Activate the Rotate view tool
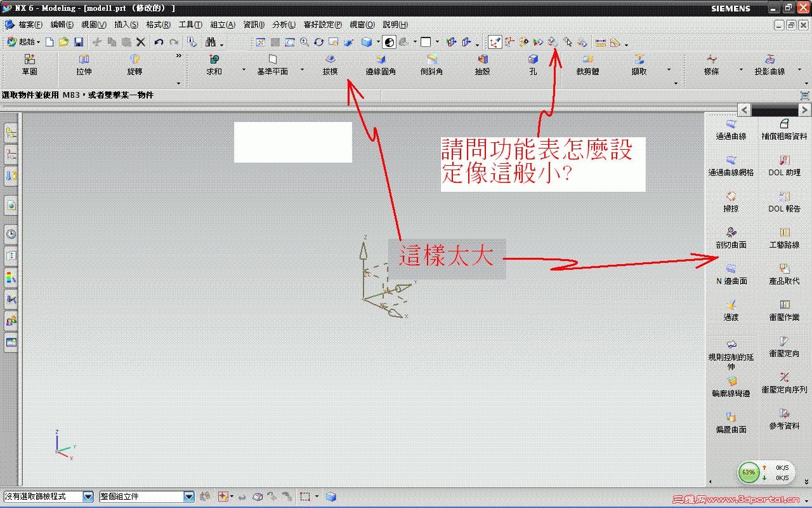The image size is (812, 508). click(319, 42)
